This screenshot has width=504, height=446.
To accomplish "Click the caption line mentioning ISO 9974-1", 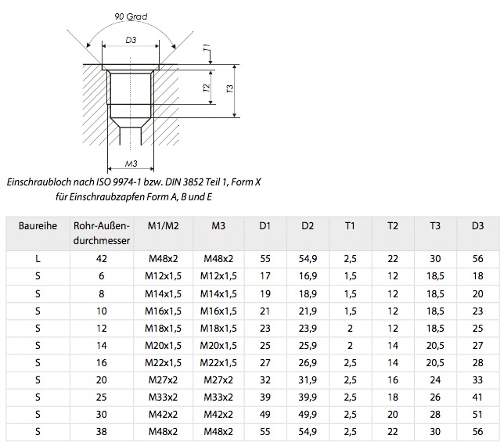I will pos(134,182).
